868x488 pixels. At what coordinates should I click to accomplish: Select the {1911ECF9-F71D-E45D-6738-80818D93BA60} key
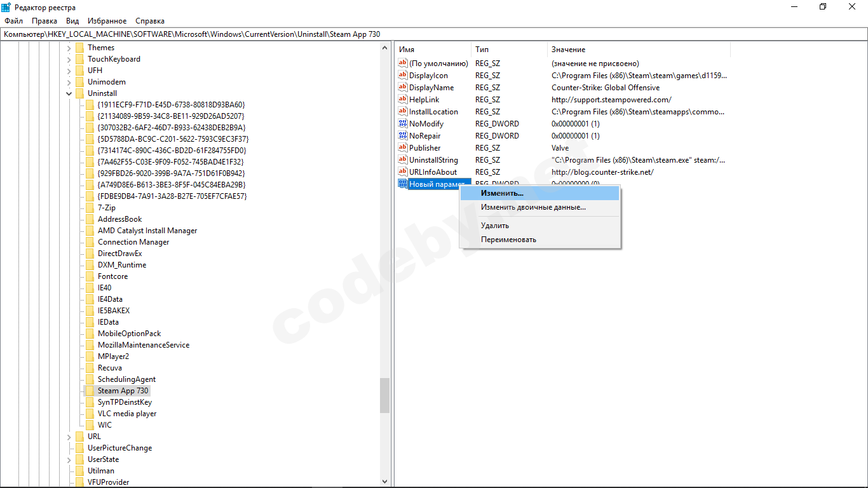coord(172,105)
